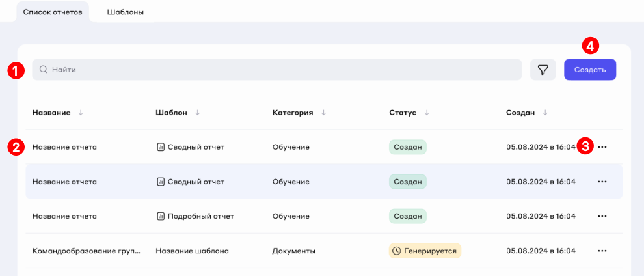Click Создан status badge in first row
The image size is (644, 276).
(408, 147)
